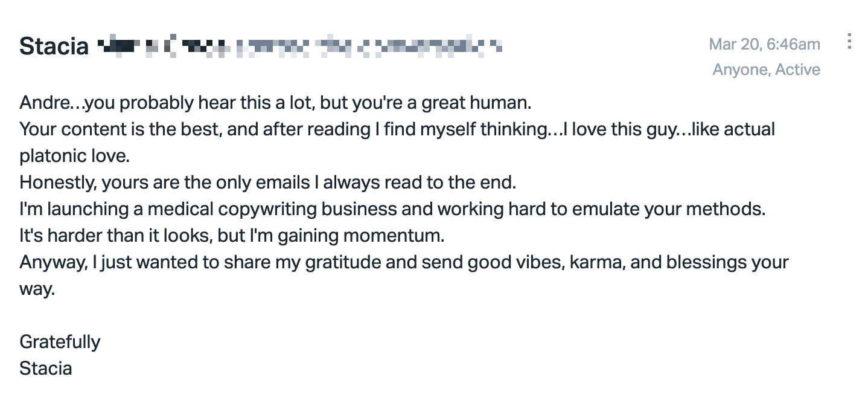
Task: Open the three-dot message options menu
Action: [849, 41]
